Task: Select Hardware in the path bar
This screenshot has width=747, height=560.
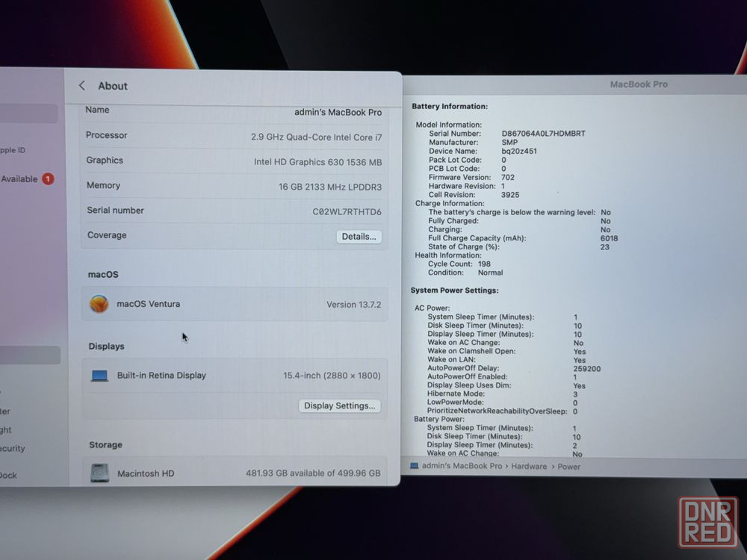Action: [x=529, y=467]
